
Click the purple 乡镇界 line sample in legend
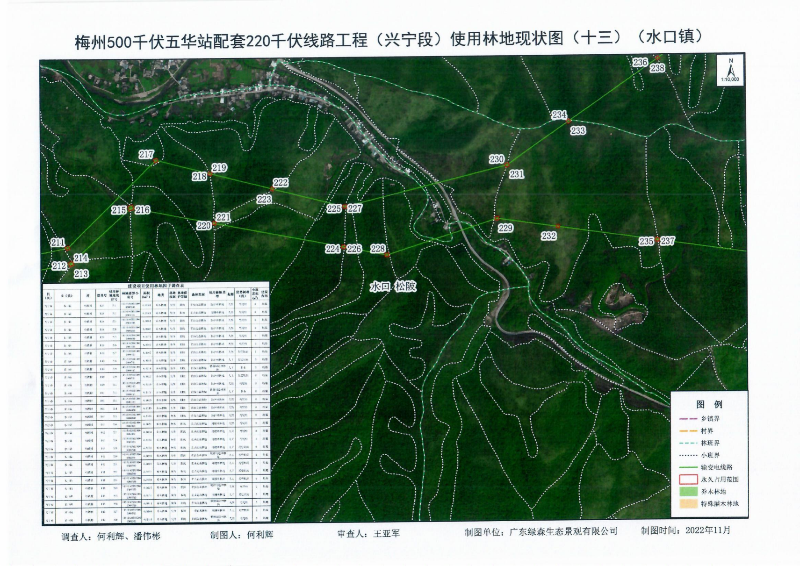pyautogui.click(x=688, y=419)
